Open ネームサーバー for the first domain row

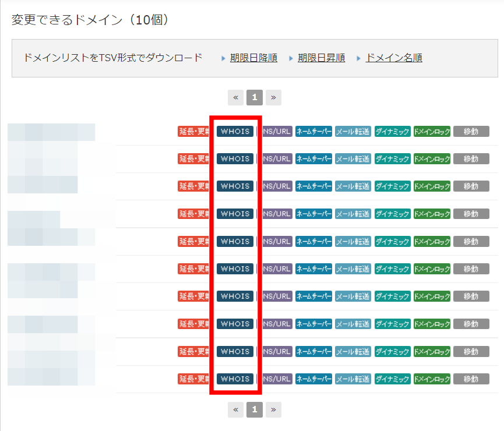click(x=313, y=132)
